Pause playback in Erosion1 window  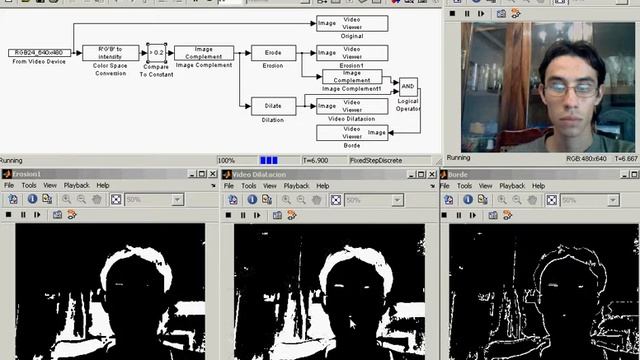[x=23, y=215]
